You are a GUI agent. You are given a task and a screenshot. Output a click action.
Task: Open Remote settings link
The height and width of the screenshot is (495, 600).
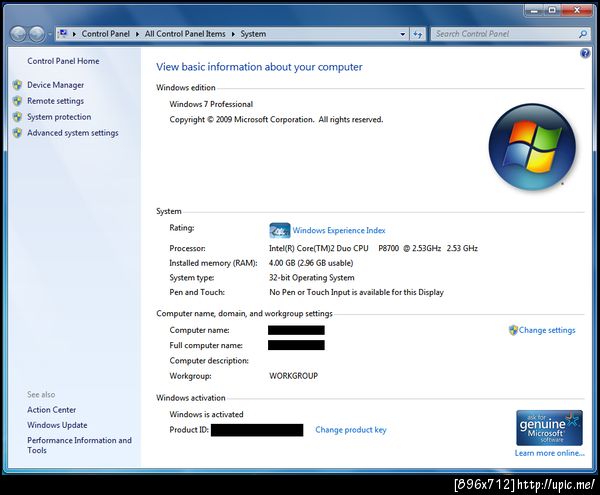pyautogui.click(x=55, y=101)
